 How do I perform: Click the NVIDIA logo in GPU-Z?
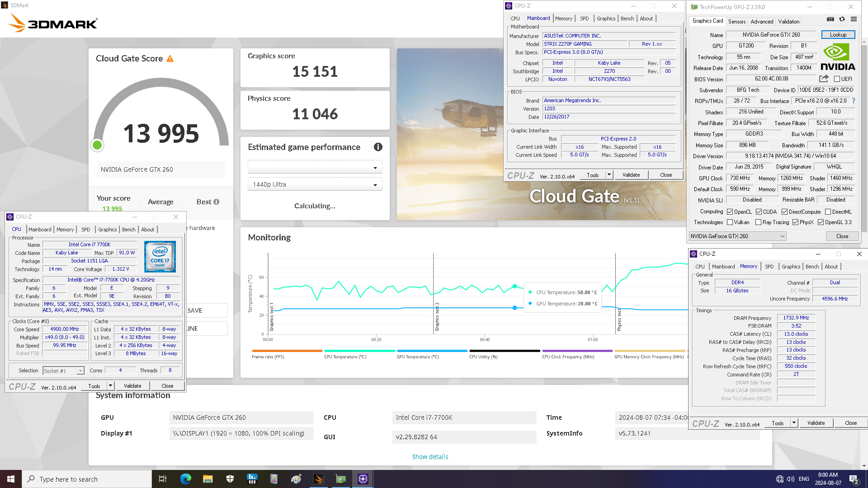coord(838,57)
